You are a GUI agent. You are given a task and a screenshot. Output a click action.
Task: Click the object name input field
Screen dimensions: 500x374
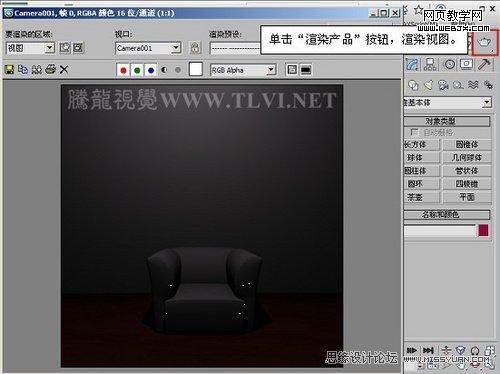tap(440, 231)
